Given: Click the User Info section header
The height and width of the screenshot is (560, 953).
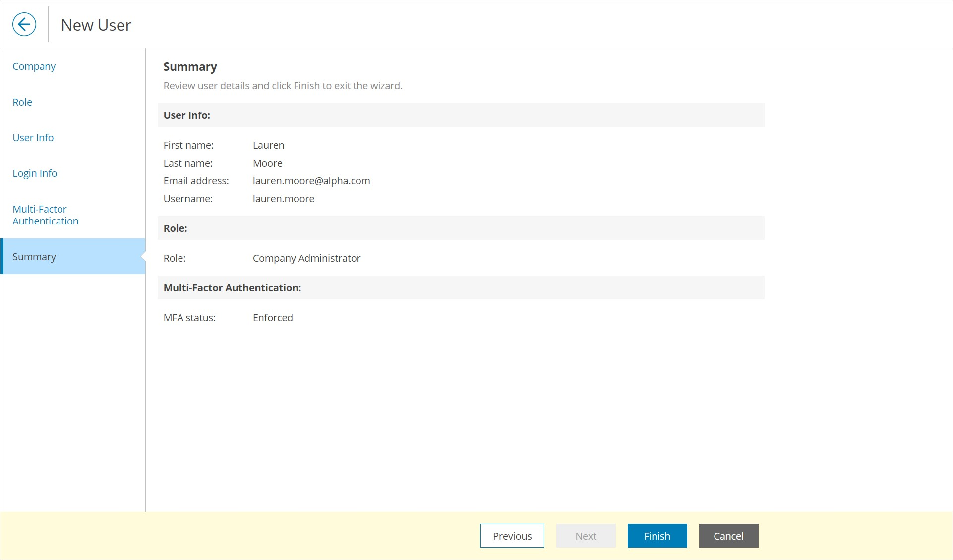Looking at the screenshot, I should 187,115.
